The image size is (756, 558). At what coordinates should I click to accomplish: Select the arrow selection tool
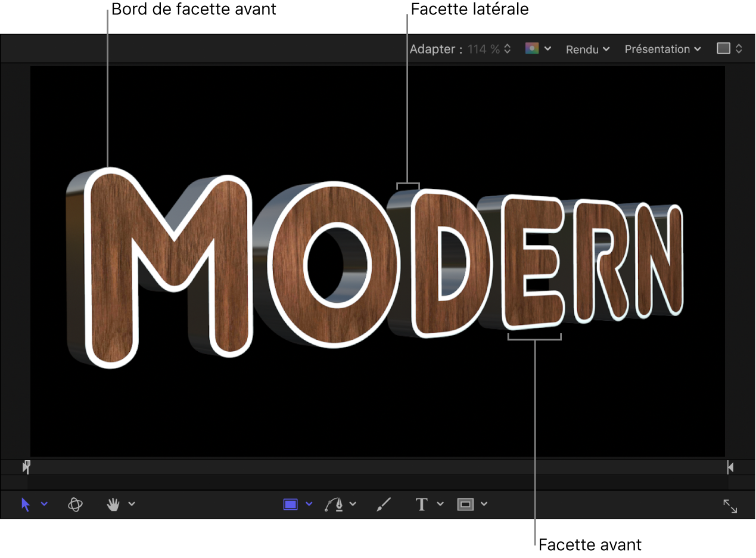25,504
